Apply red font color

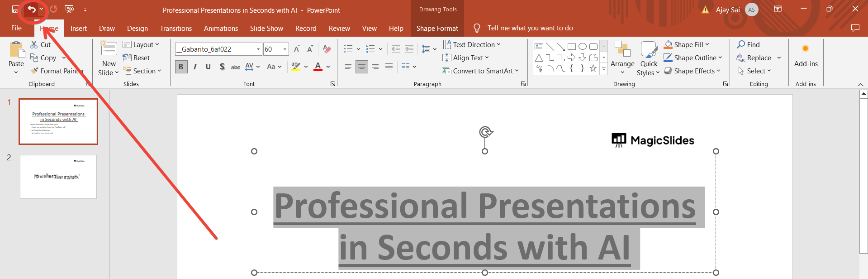318,67
